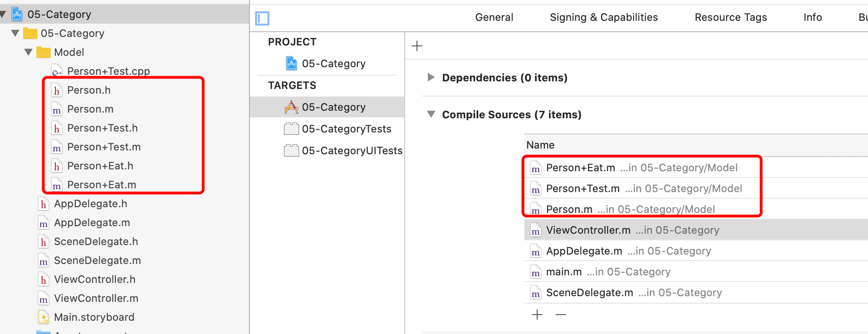
Task: Select the 05-Category project icon in navigator root
Action: pos(18,14)
